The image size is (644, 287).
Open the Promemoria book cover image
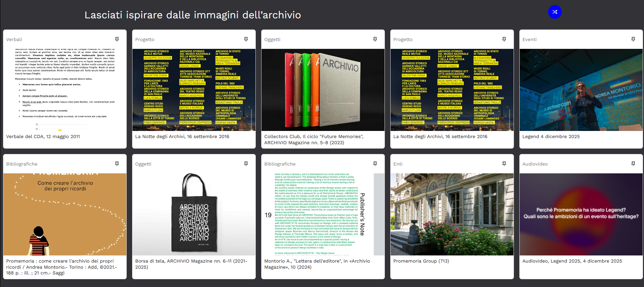[x=65, y=214]
